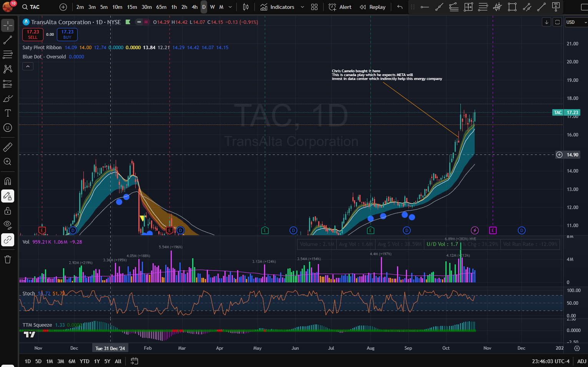Viewport: 588px width, 367px height.
Task: Start bar Replay mode
Action: pos(372,7)
